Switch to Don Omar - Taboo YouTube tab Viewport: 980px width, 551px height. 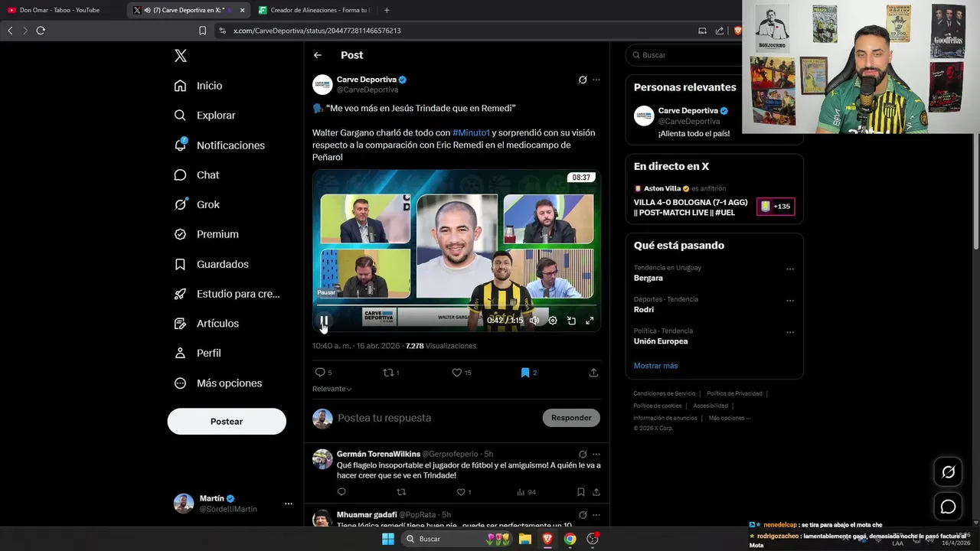(x=60, y=10)
